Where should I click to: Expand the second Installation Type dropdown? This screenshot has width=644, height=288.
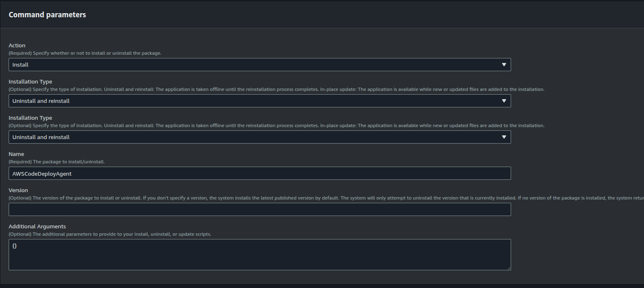260,137
